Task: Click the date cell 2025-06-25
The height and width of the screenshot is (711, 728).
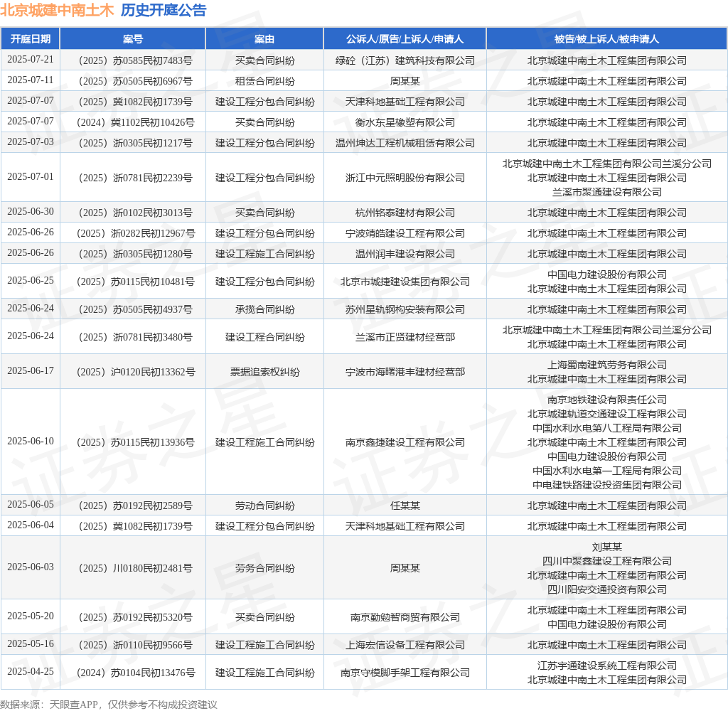Action: point(31,281)
